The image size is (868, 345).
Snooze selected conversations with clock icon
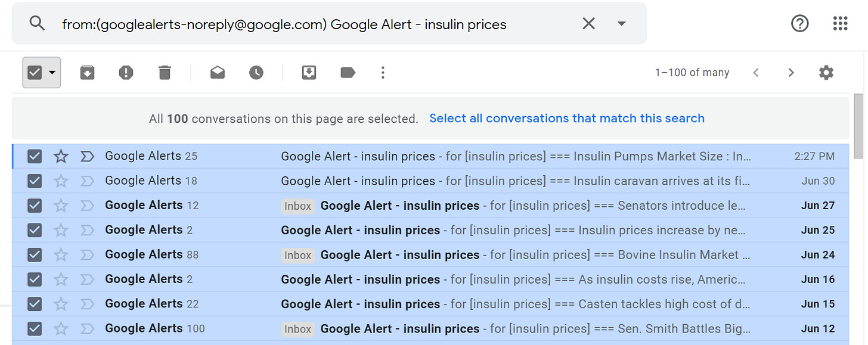click(256, 73)
